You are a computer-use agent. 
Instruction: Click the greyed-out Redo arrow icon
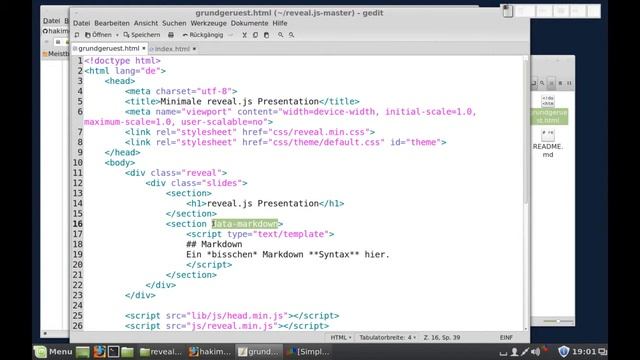231,36
